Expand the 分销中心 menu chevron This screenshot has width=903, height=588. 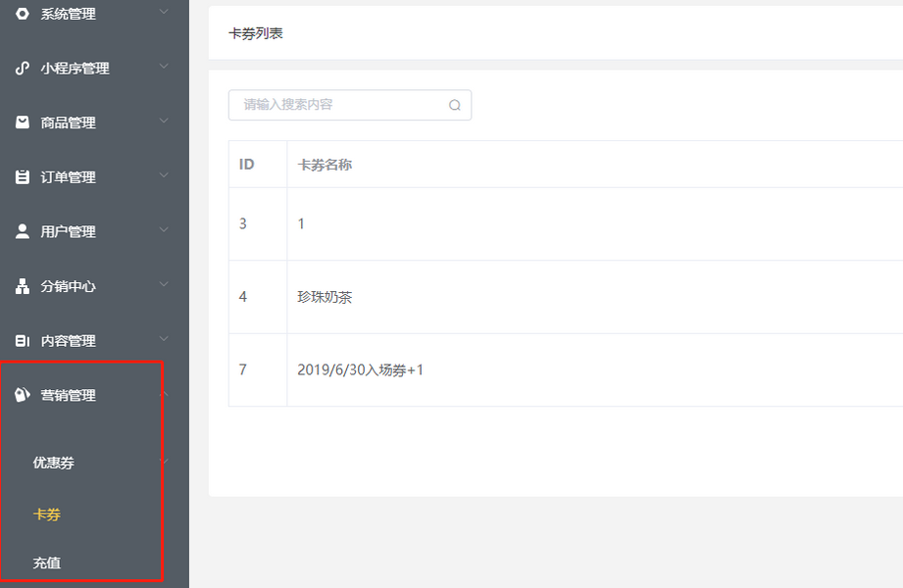click(164, 284)
